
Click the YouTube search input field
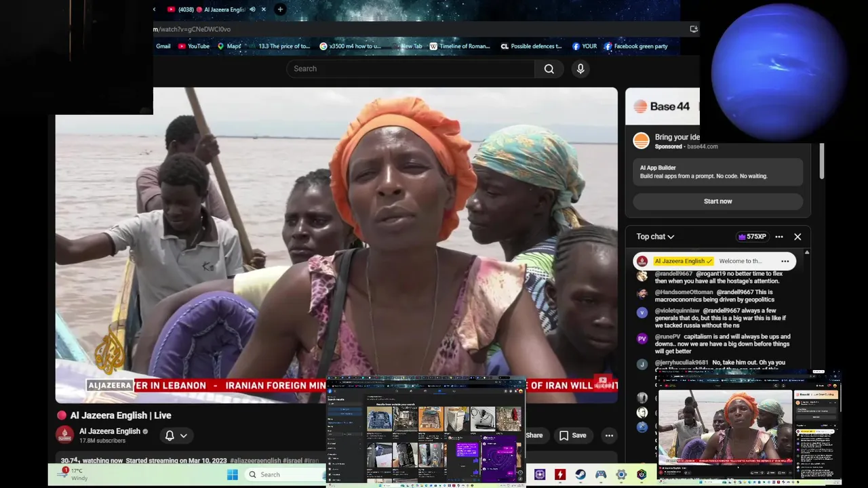[x=411, y=68]
